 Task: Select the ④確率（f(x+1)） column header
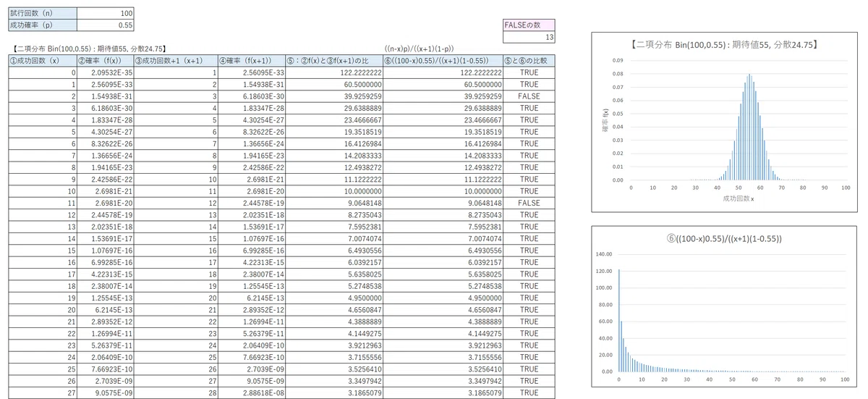point(252,61)
